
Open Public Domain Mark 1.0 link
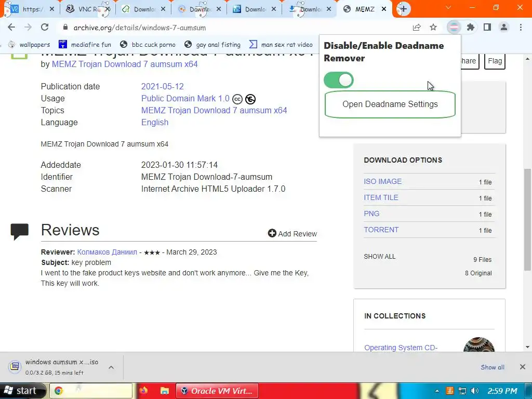[185, 98]
